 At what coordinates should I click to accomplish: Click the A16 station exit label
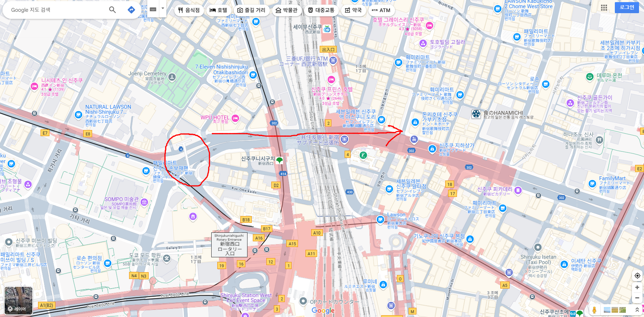pos(259,238)
